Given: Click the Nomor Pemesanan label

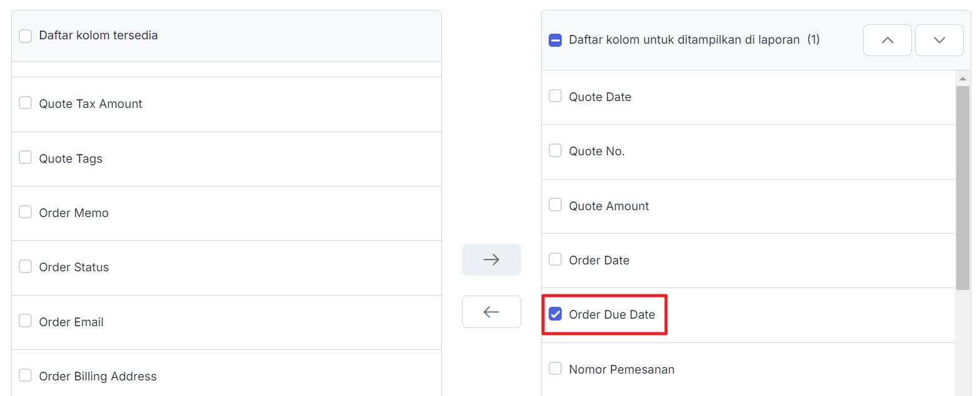Looking at the screenshot, I should (x=621, y=369).
